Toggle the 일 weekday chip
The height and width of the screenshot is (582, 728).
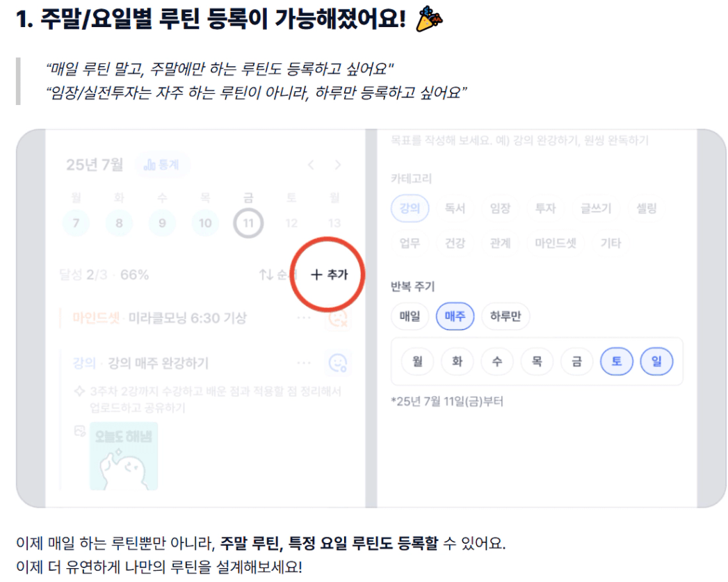(x=656, y=361)
